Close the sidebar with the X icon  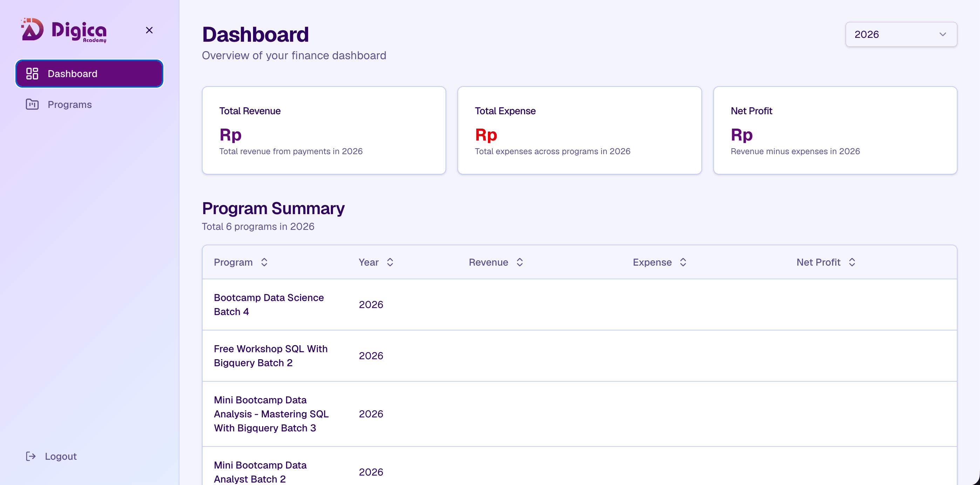click(x=149, y=30)
